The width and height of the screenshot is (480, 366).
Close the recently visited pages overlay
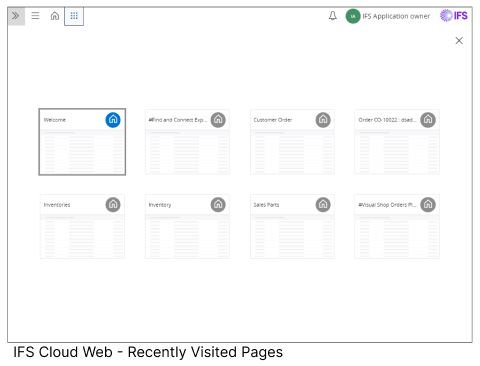459,41
